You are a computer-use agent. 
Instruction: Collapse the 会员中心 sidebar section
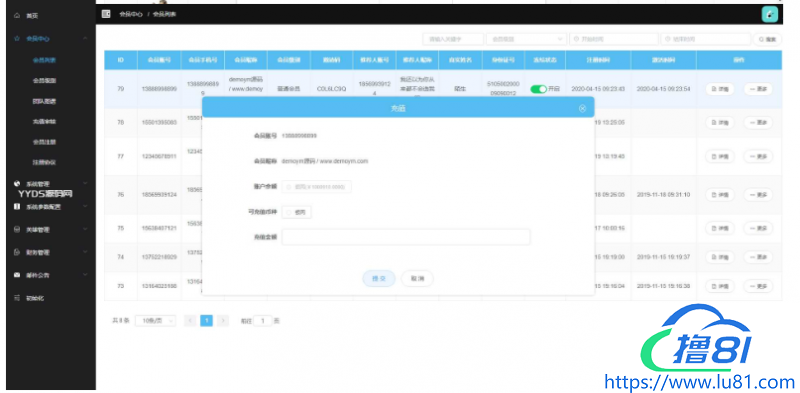[85, 38]
